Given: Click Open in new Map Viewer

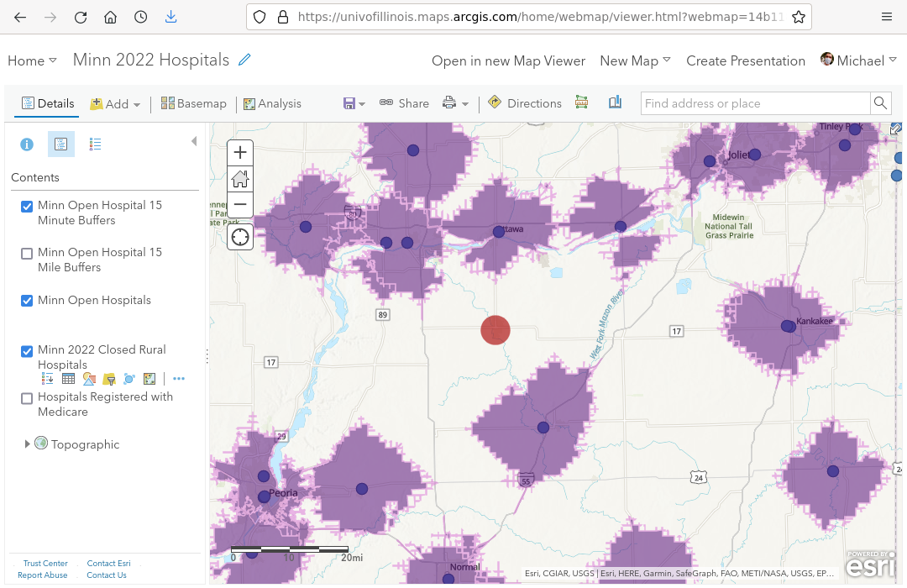Looking at the screenshot, I should pyautogui.click(x=508, y=60).
